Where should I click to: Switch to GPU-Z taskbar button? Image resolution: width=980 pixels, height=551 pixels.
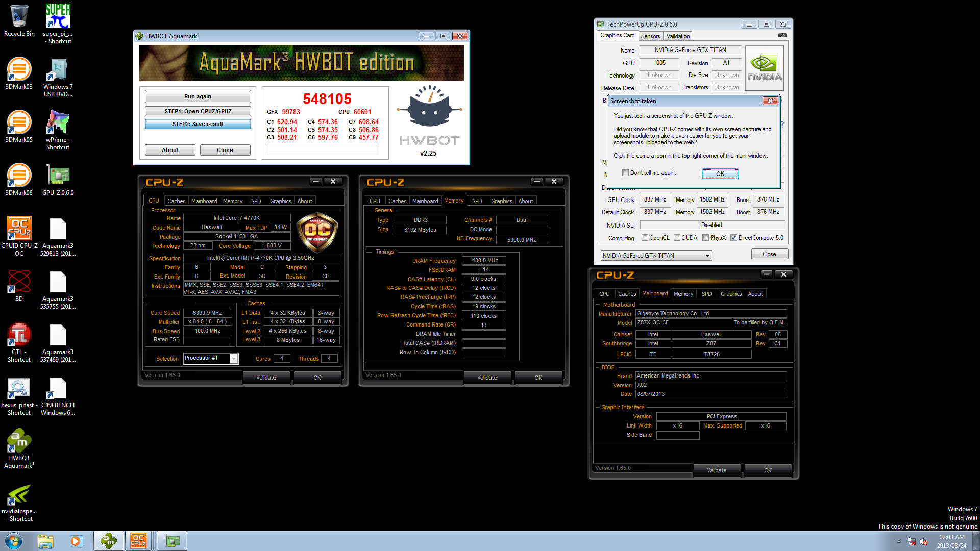pos(172,541)
